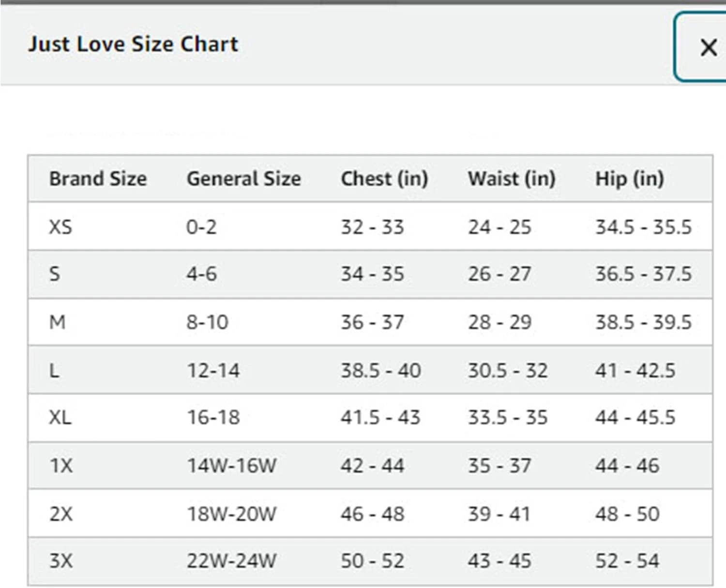Select the General Size column header

coord(243,179)
